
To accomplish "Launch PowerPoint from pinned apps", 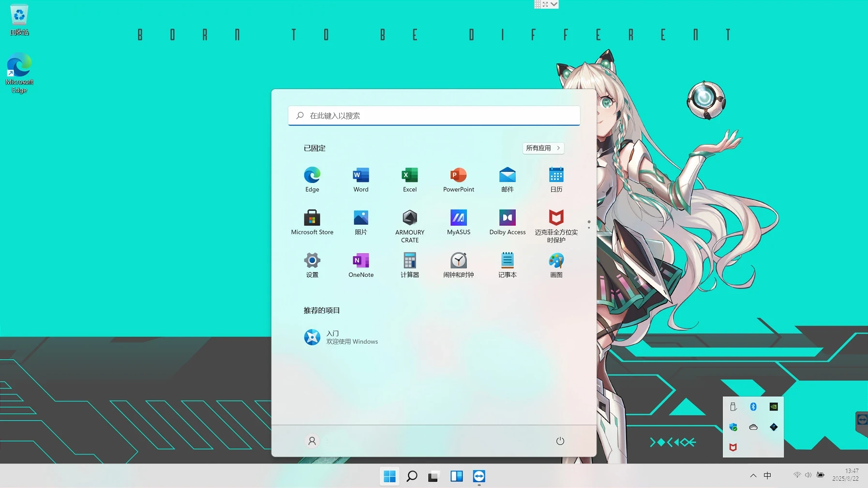I will [459, 180].
